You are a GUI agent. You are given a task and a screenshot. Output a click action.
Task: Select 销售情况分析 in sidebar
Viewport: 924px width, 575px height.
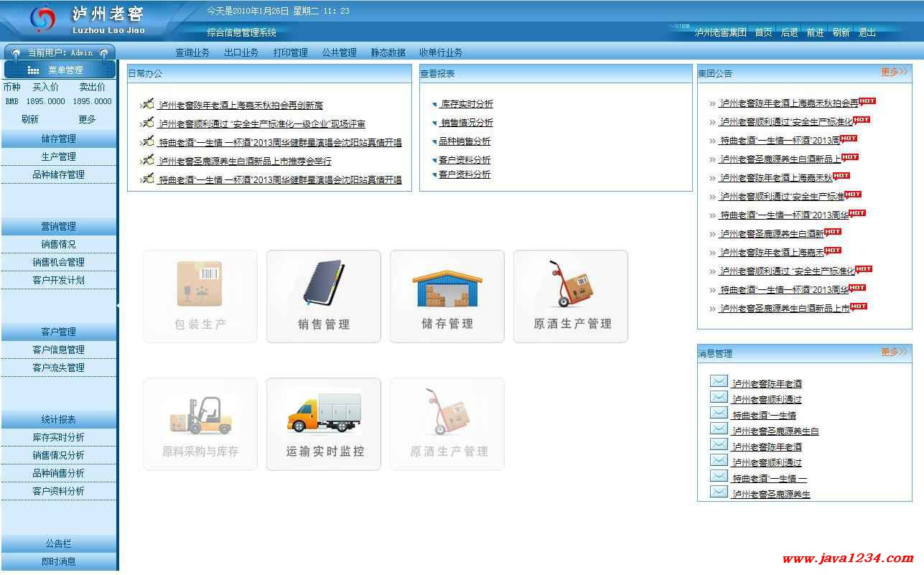tap(58, 455)
